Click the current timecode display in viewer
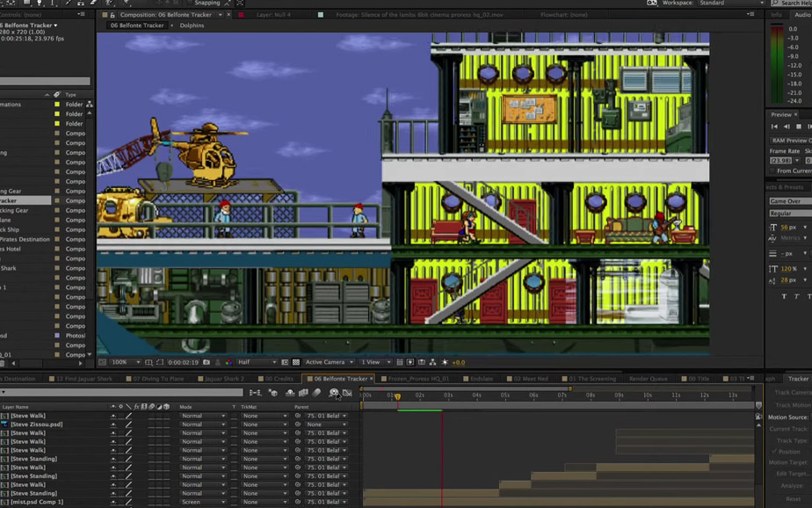The image size is (812, 508). coord(183,362)
